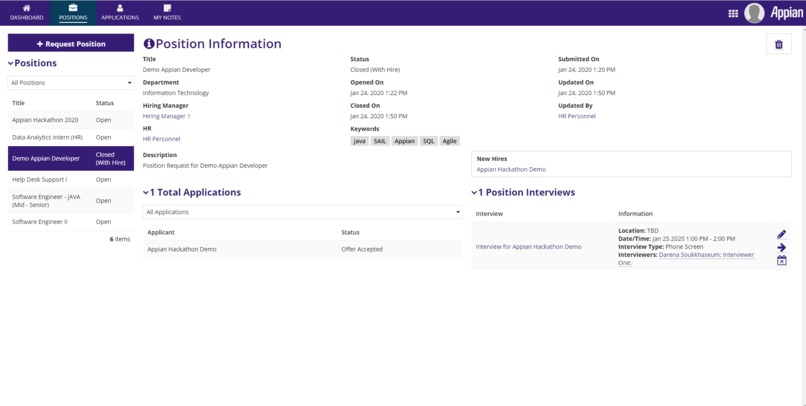
Task: Click the Agile keyword tag
Action: pos(449,141)
